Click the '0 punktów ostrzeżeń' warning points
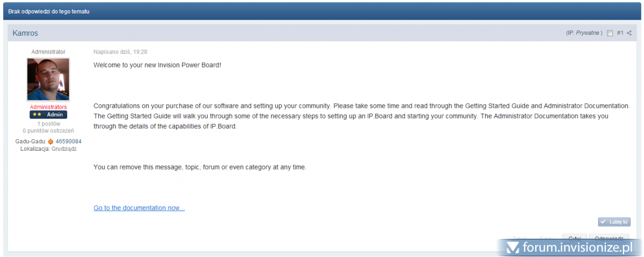Image resolution: width=644 pixels, height=257 pixels. click(48, 130)
